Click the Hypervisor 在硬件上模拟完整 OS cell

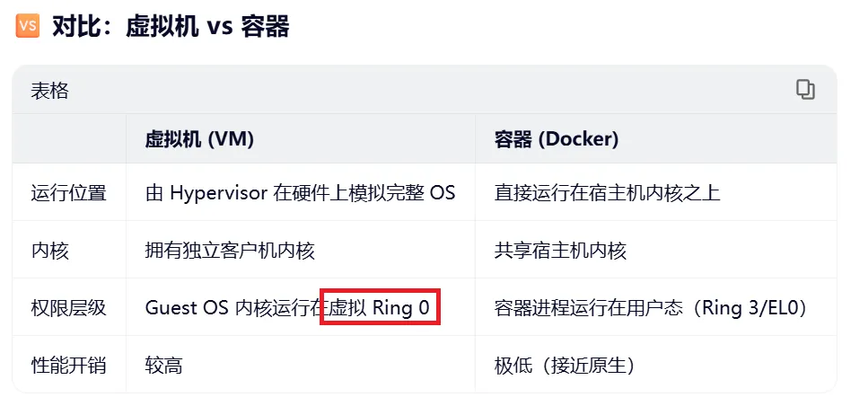300,193
